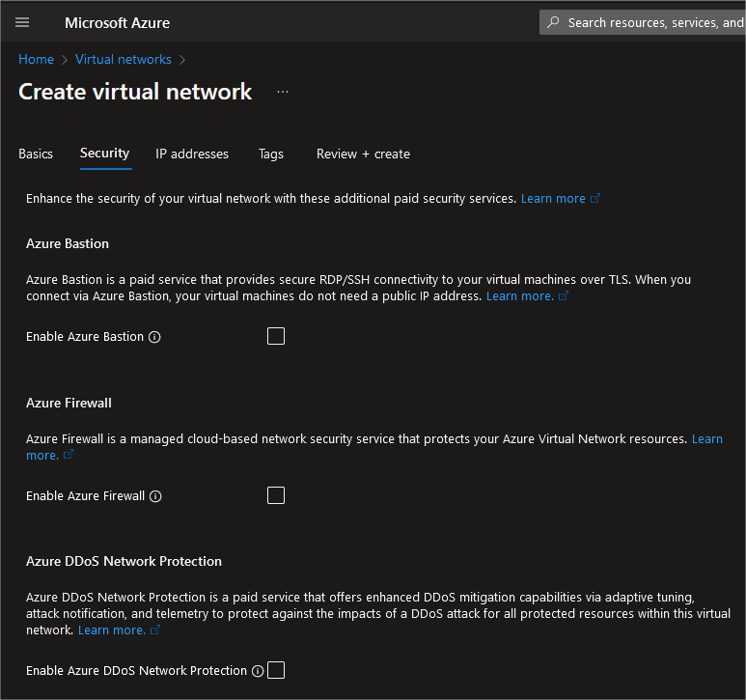The height and width of the screenshot is (700, 746).
Task: Click external link icon after Bastion Learn more
Action: click(x=564, y=296)
